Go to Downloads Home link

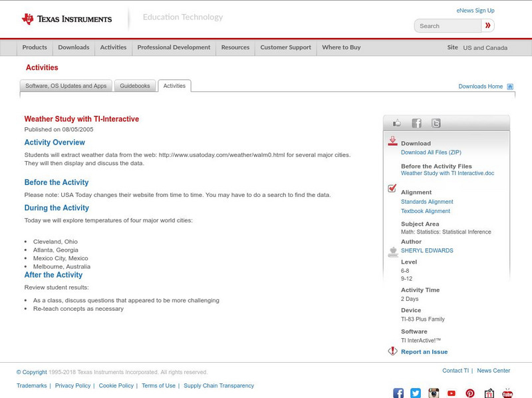coord(480,87)
